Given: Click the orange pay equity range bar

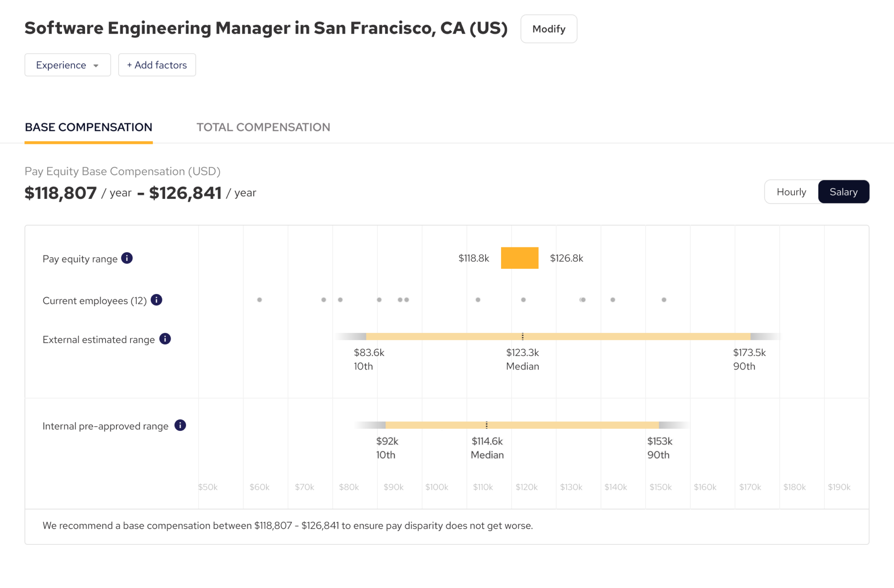Looking at the screenshot, I should 519,258.
